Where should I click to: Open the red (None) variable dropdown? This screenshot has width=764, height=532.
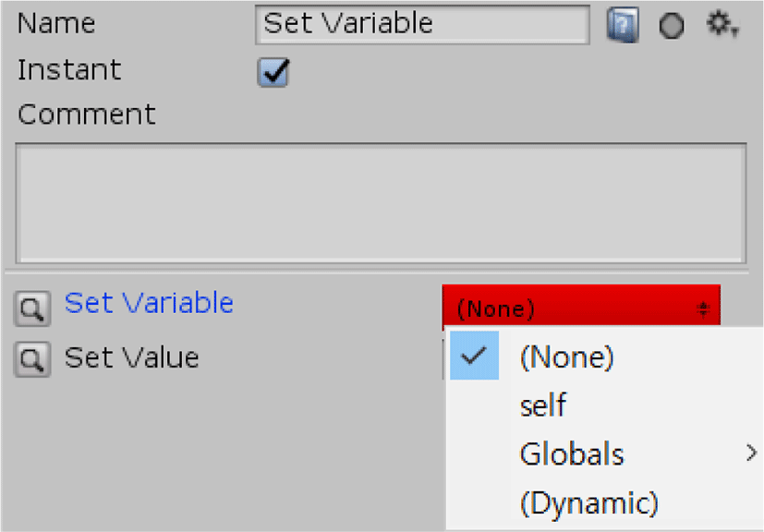[581, 308]
